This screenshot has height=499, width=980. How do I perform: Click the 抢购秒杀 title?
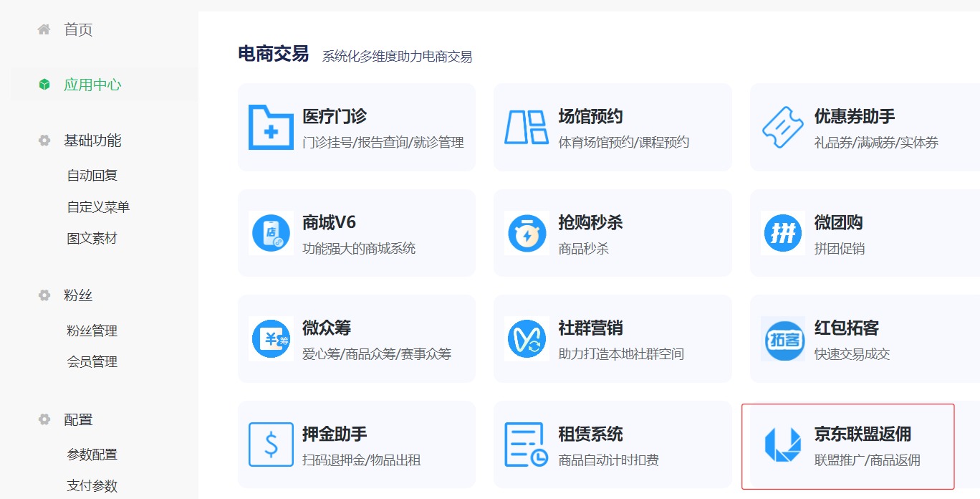(590, 222)
